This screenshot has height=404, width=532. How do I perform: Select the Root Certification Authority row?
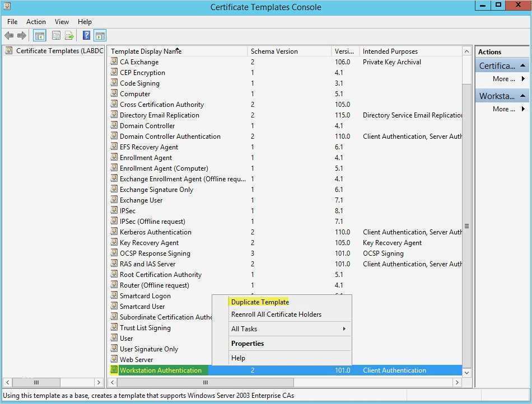pyautogui.click(x=286, y=275)
